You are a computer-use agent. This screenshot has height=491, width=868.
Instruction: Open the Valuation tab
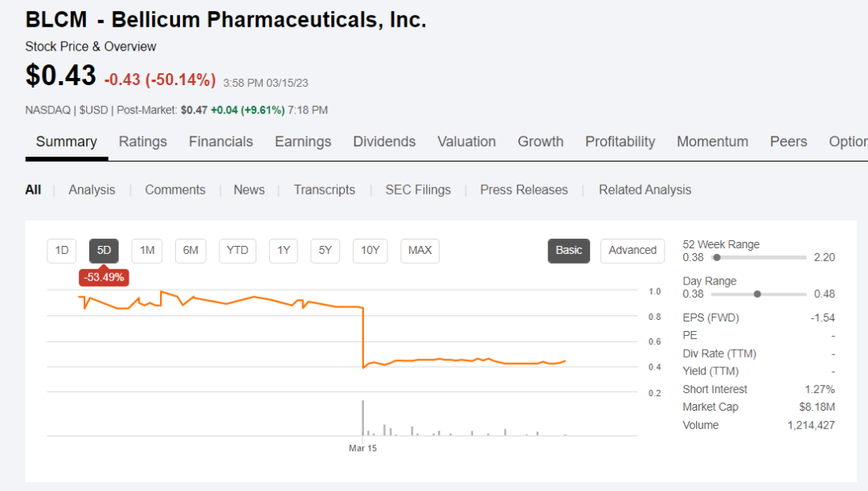pos(466,141)
